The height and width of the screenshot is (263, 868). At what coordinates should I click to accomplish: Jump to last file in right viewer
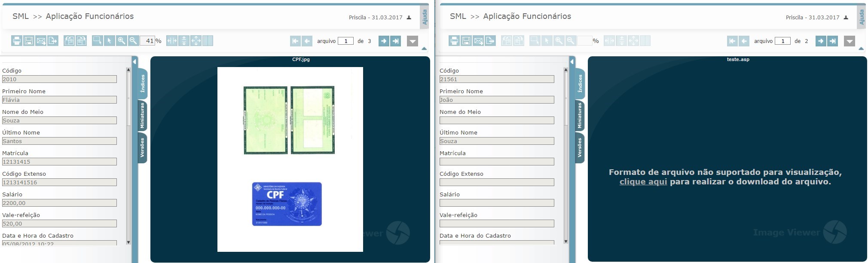point(832,41)
